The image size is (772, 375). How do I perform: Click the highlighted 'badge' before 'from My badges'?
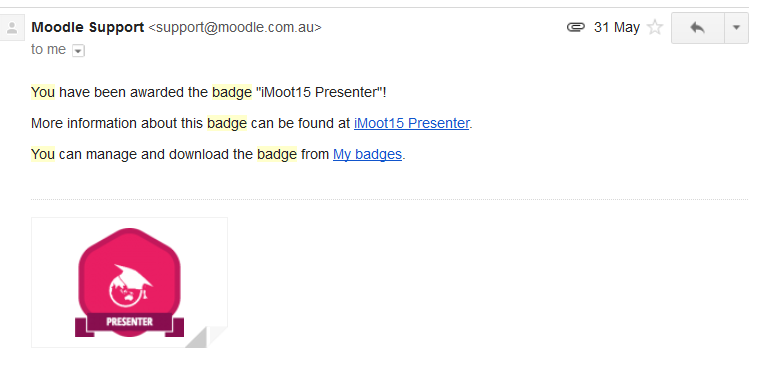click(x=277, y=155)
